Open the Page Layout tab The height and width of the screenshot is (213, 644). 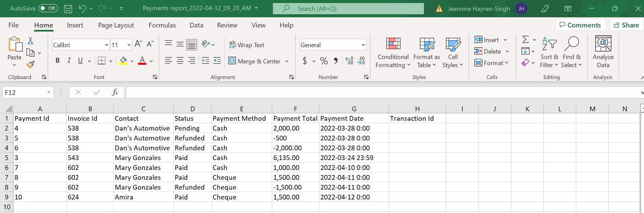[x=116, y=25]
